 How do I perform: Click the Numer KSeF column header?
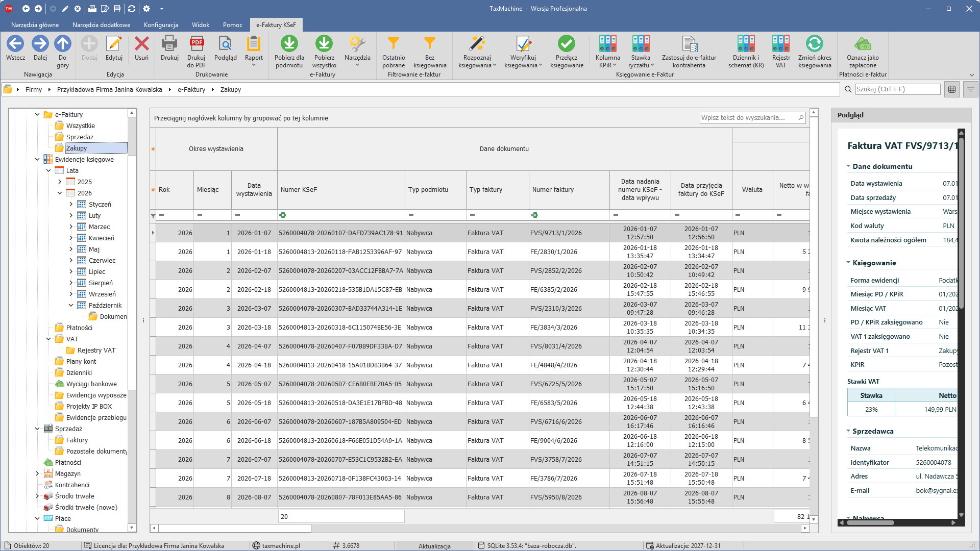[341, 189]
